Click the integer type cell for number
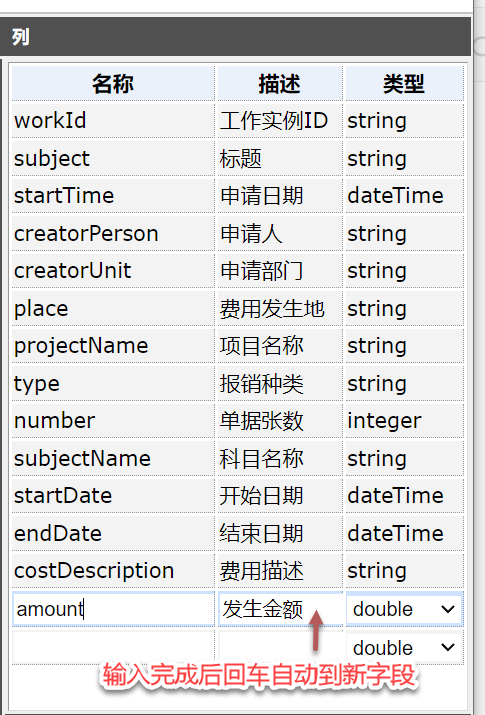The image size is (485, 715). pos(404,421)
